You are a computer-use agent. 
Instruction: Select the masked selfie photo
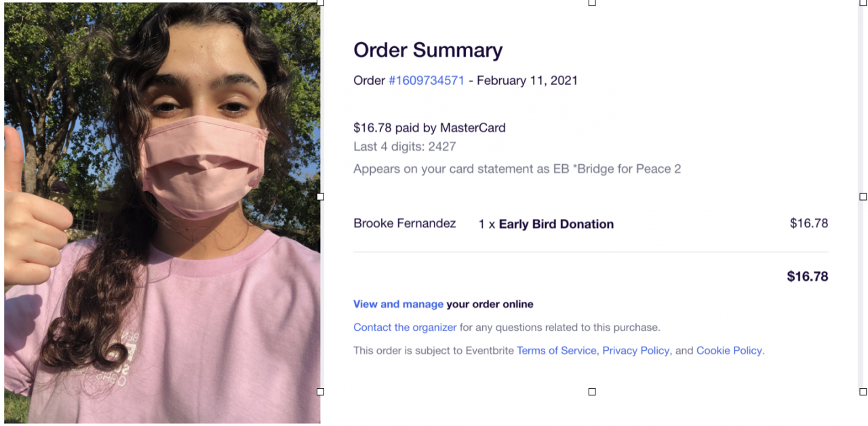pyautogui.click(x=162, y=212)
